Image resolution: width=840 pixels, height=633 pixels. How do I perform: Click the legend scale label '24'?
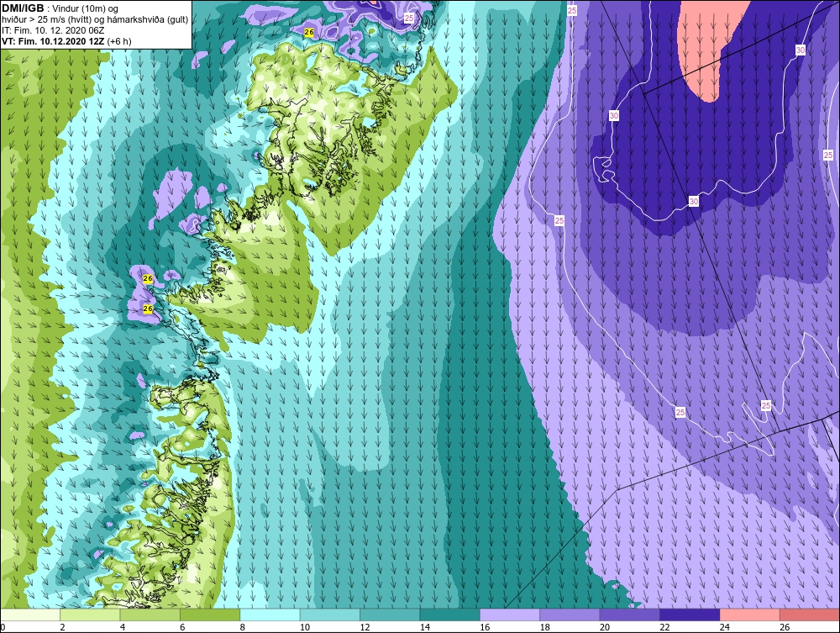coord(725,627)
